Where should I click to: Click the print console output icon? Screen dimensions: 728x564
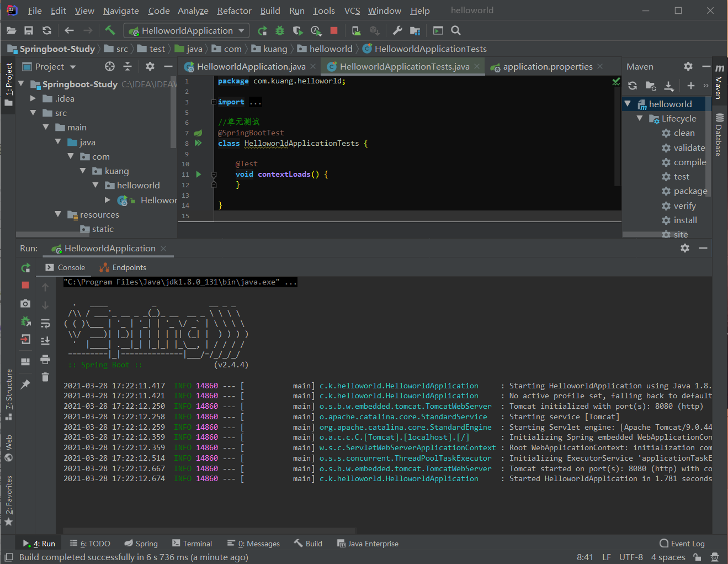pos(45,360)
